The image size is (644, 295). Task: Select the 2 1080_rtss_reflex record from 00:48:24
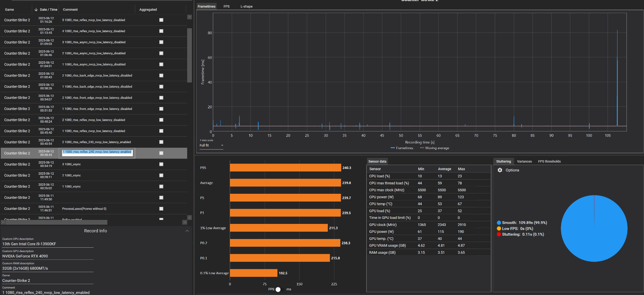[94, 120]
